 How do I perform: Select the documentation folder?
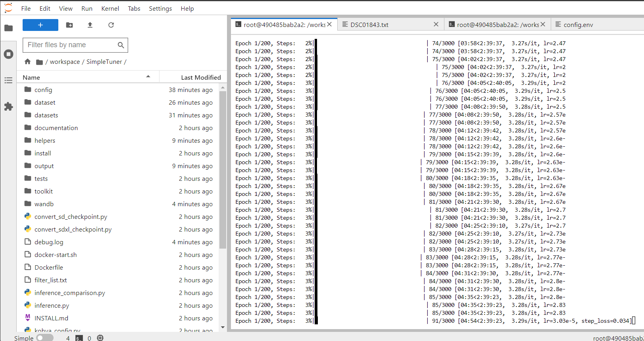(118, 128)
